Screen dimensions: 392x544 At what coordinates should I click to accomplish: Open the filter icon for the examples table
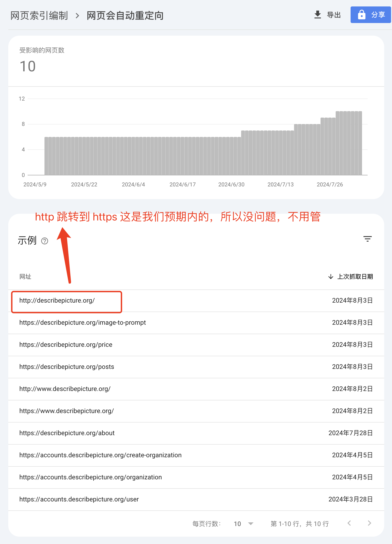pyautogui.click(x=367, y=239)
